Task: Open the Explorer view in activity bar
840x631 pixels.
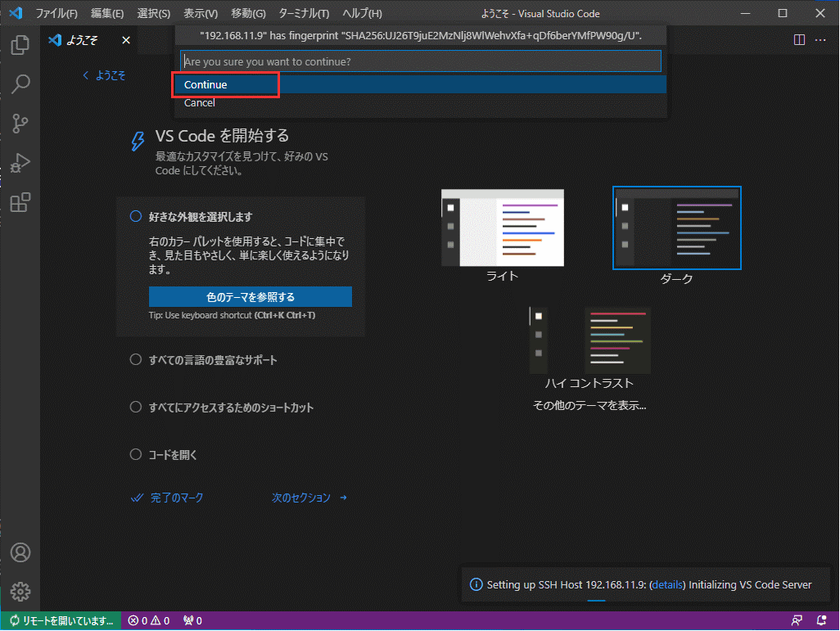Action: (20, 44)
